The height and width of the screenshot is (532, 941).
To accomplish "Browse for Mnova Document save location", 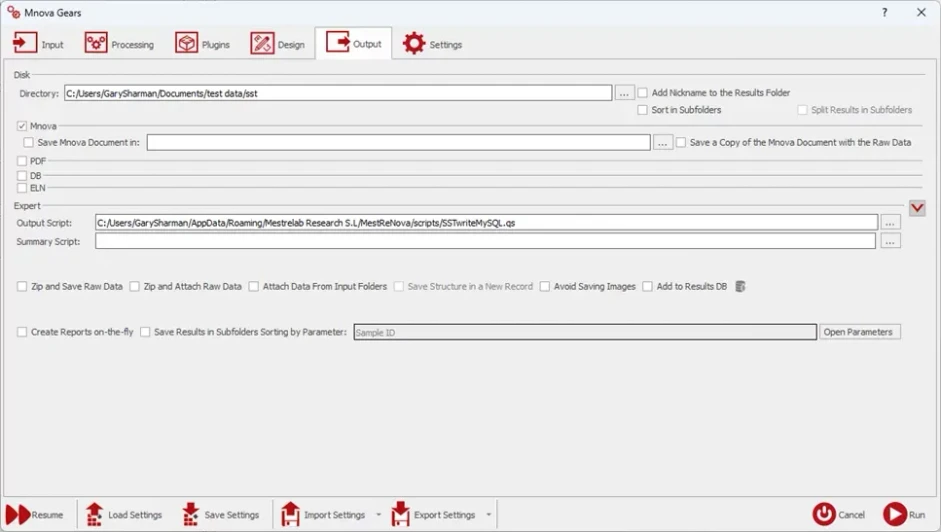I will point(663,143).
